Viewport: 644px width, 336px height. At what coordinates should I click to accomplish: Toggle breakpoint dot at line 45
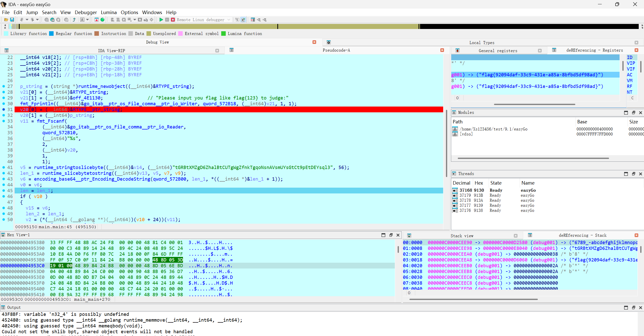pyautogui.click(x=4, y=191)
